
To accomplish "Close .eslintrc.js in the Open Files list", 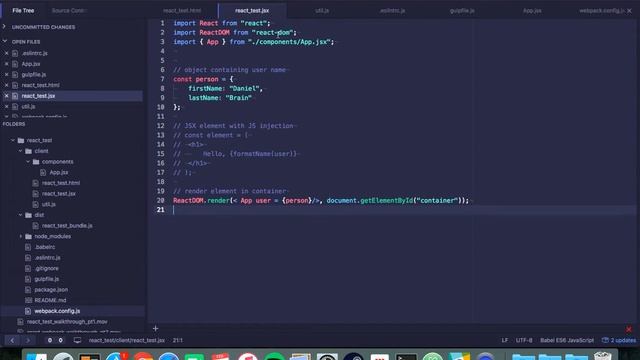I will tap(7, 53).
